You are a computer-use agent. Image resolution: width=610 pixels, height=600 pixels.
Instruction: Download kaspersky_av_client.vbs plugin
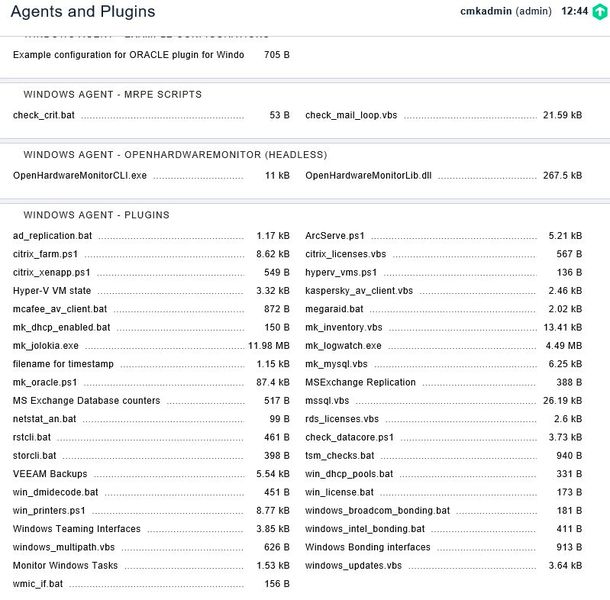(359, 291)
